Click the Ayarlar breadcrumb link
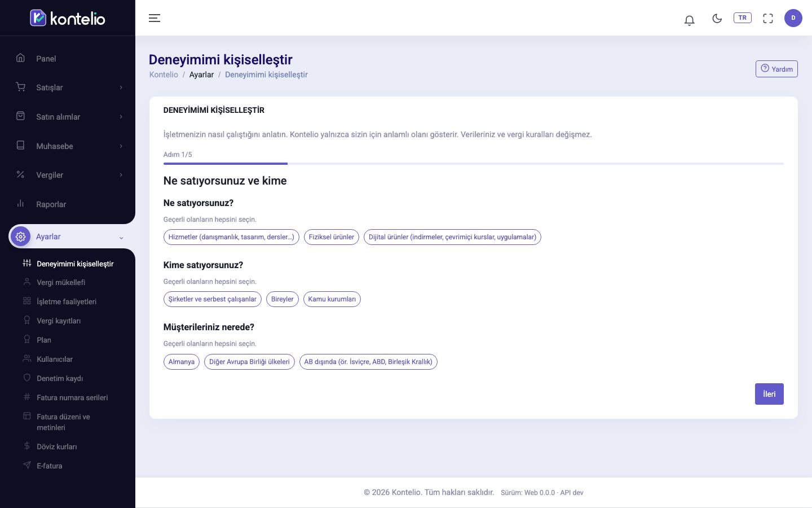Screen dimensions: 812x508 pos(201,75)
